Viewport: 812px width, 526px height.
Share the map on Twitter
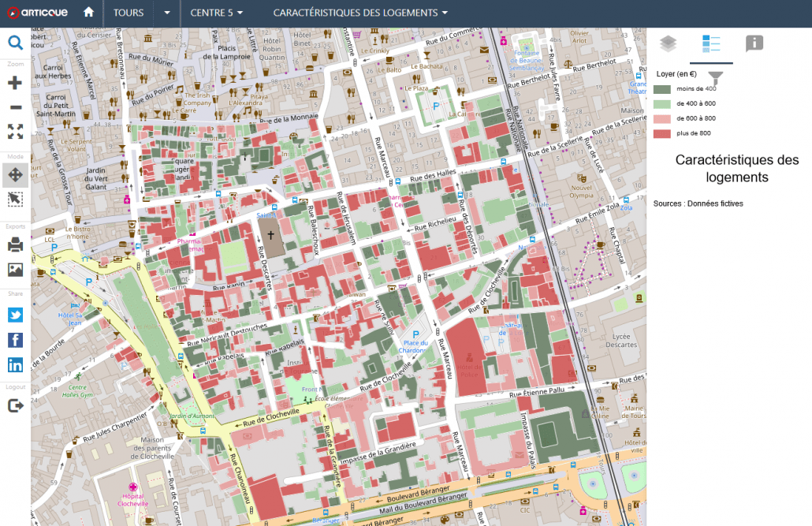(x=15, y=315)
